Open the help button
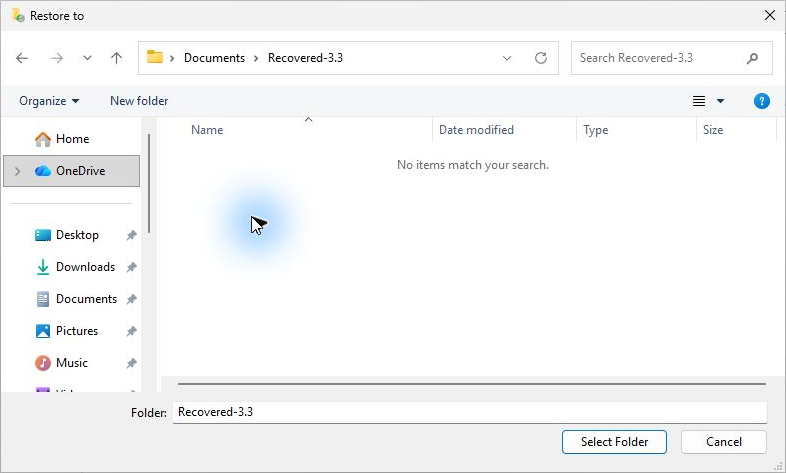 [x=761, y=101]
